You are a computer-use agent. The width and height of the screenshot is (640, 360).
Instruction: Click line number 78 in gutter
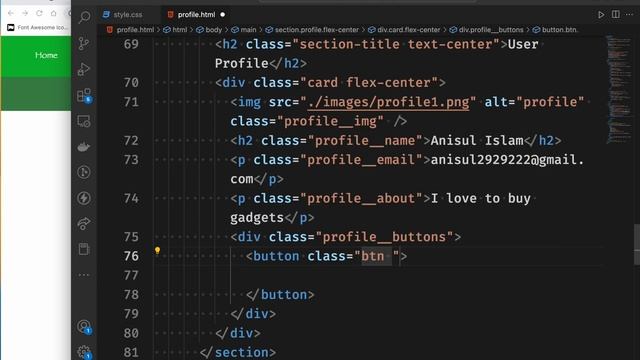pyautogui.click(x=131, y=295)
